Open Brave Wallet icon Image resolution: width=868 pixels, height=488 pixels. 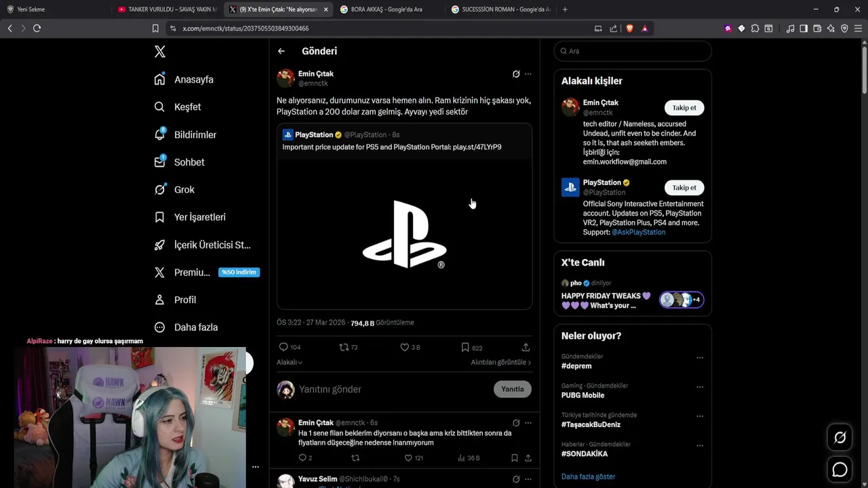pos(817,28)
